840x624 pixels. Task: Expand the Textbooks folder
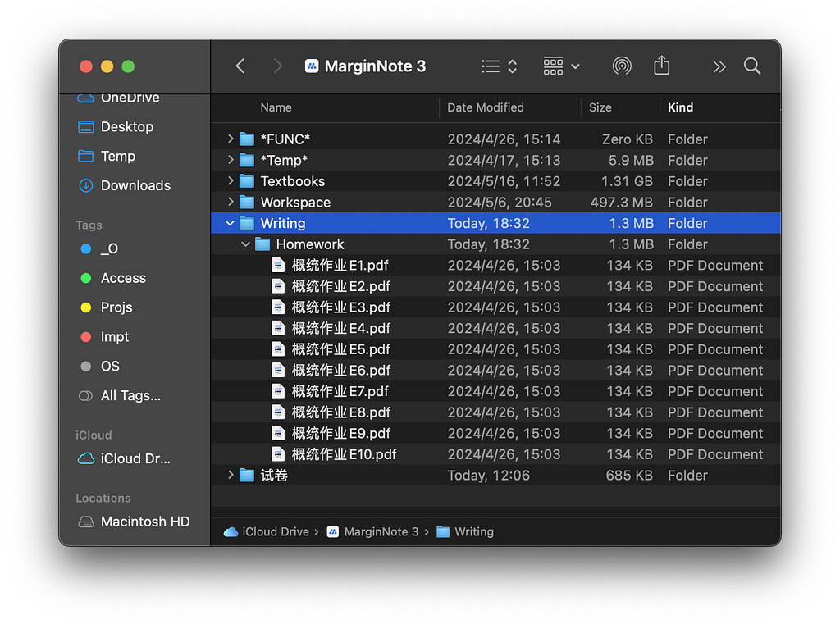[x=231, y=181]
